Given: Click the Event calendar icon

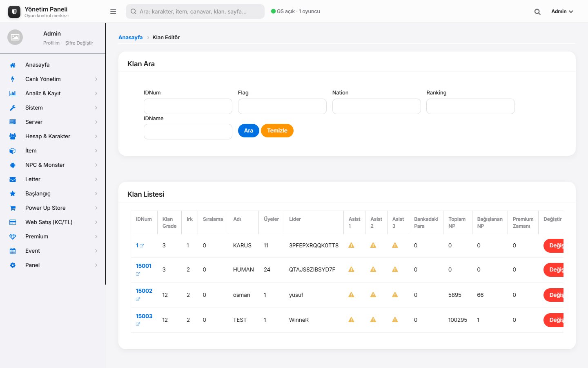Looking at the screenshot, I should tap(13, 251).
